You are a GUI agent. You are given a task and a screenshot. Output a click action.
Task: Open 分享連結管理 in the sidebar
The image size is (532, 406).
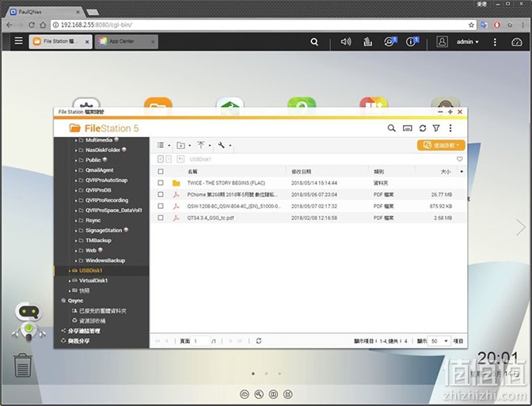[x=84, y=331]
